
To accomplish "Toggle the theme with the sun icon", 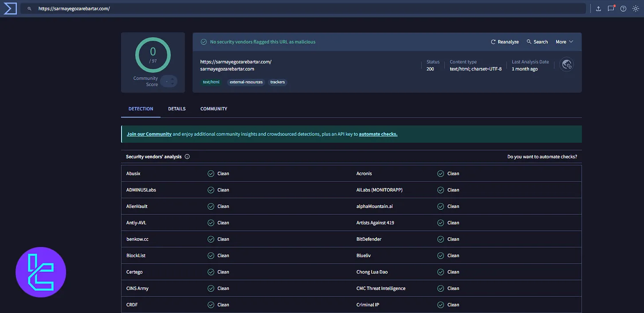I will (636, 8).
